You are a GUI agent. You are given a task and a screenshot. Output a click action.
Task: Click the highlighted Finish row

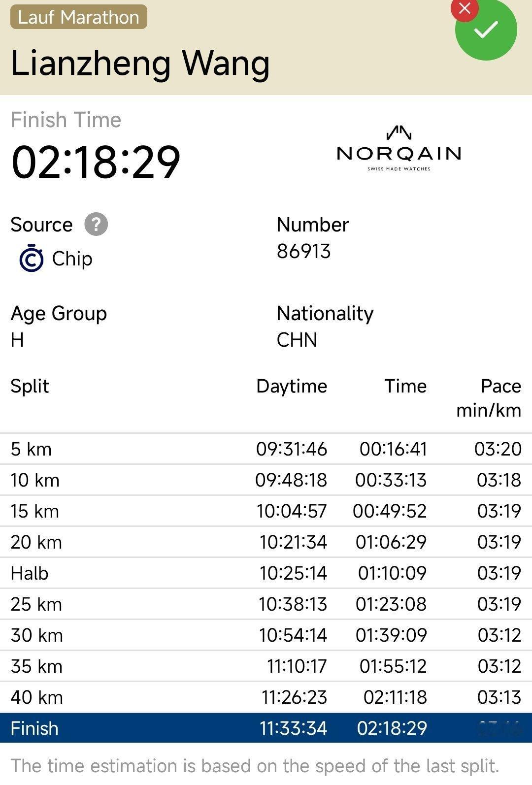pyautogui.click(x=266, y=728)
